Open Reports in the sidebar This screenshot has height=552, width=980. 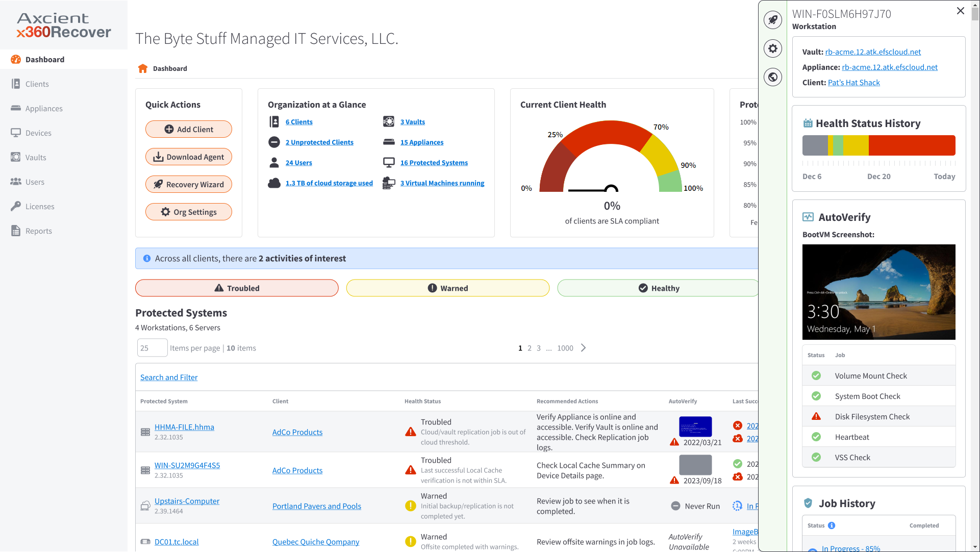(x=39, y=231)
